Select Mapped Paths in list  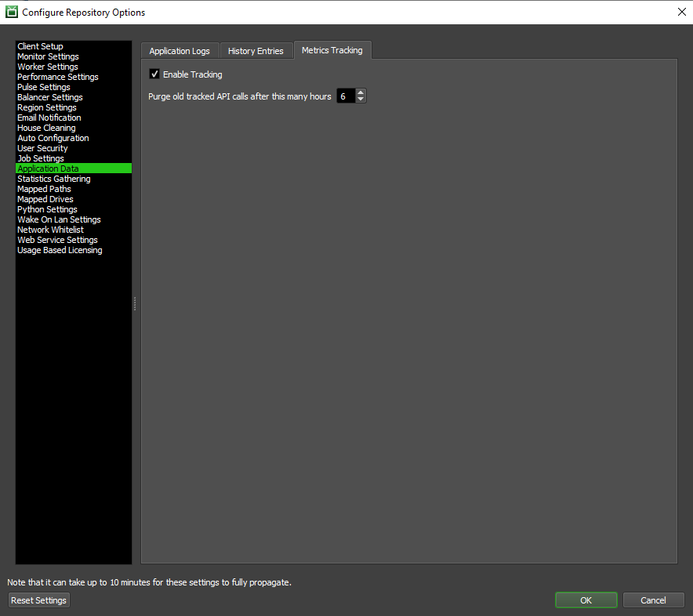click(x=74, y=189)
